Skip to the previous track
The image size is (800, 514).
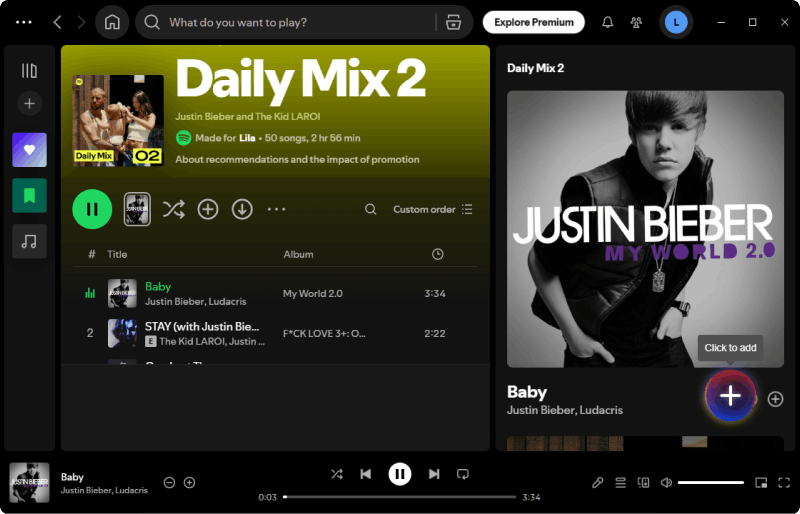[366, 474]
